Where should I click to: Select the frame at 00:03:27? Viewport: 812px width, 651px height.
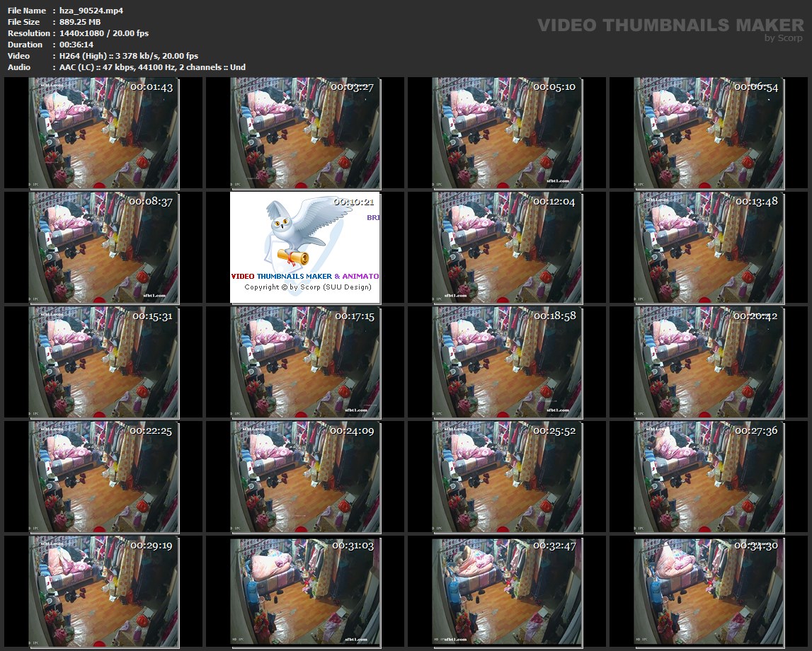click(305, 133)
